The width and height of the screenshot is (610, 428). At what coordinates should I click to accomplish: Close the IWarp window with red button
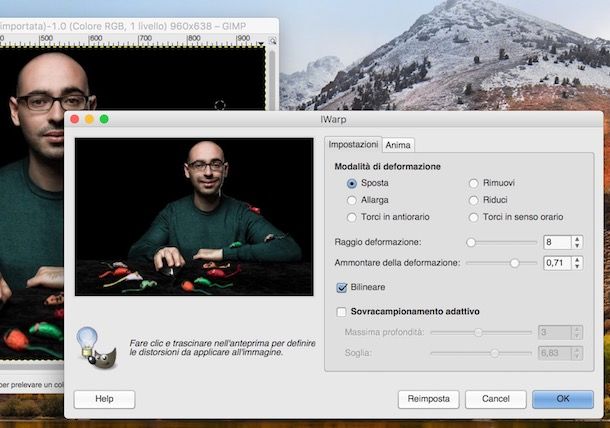click(75, 119)
